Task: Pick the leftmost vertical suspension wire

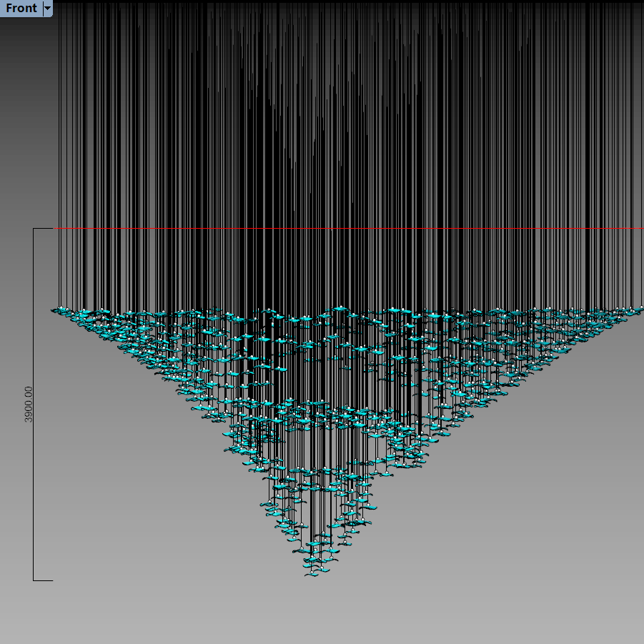Action: (x=59, y=143)
